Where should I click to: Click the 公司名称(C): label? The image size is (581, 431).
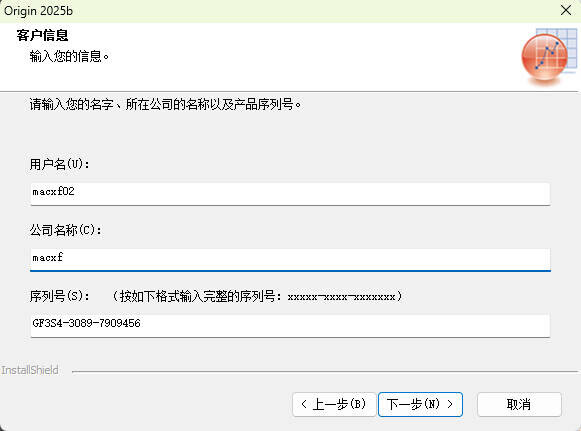pyautogui.click(x=65, y=230)
